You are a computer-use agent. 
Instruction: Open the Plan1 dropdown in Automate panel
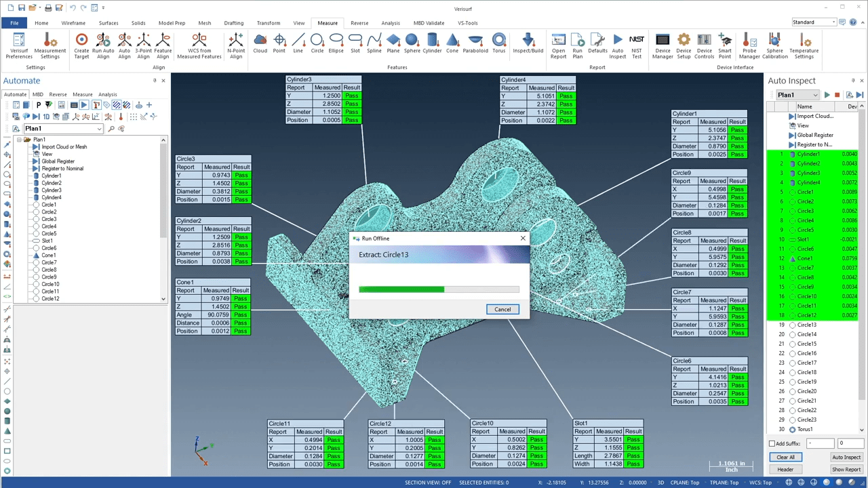(100, 129)
